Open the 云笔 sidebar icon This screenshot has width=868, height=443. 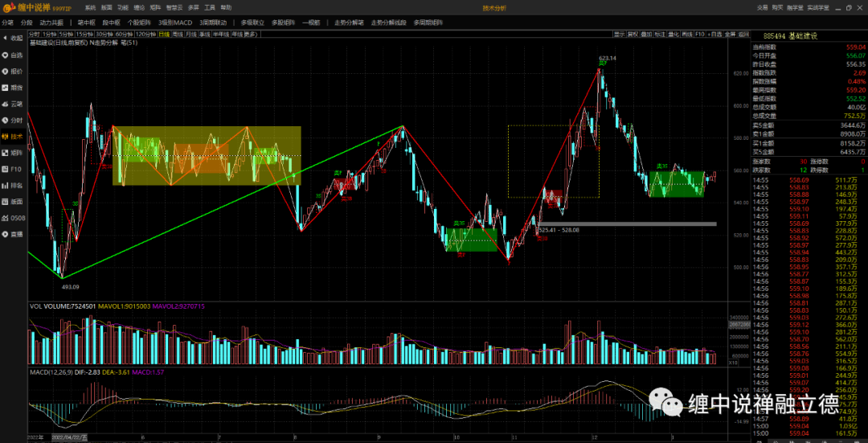(13, 104)
